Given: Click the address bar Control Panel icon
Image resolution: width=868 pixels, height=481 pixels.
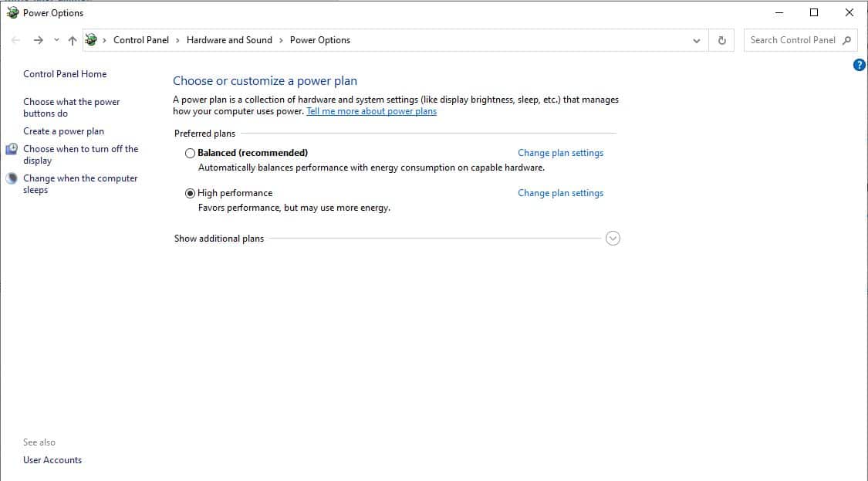Looking at the screenshot, I should click(91, 40).
